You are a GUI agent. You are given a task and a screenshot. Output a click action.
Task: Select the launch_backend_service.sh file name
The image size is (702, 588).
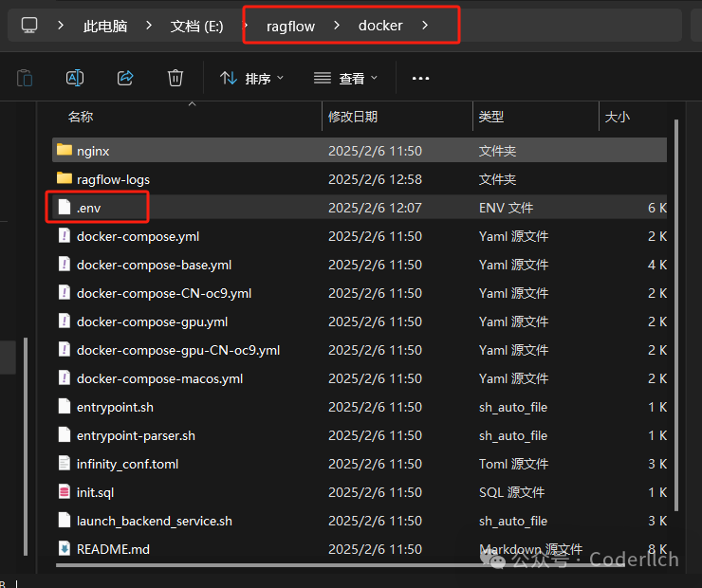[155, 522]
